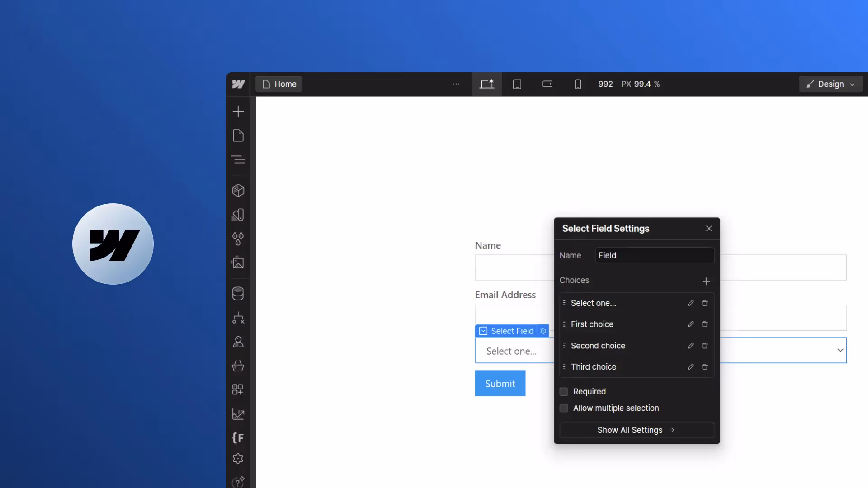Expand the Select one form dropdown
The image size is (868, 488).
click(840, 350)
